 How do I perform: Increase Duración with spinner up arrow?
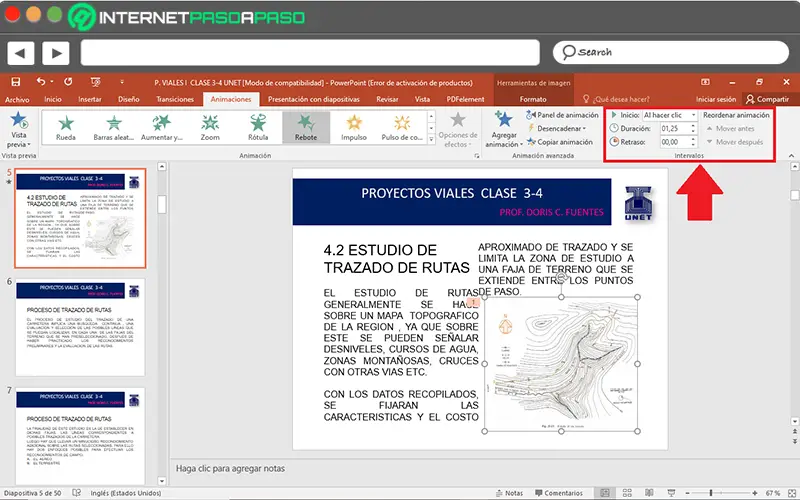tap(693, 126)
